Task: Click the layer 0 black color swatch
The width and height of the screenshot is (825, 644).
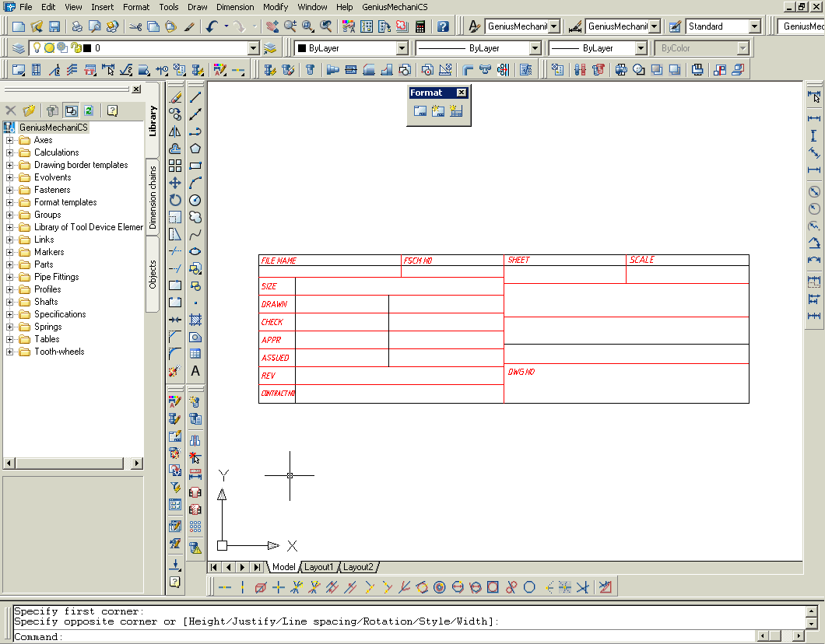Action: click(87, 48)
